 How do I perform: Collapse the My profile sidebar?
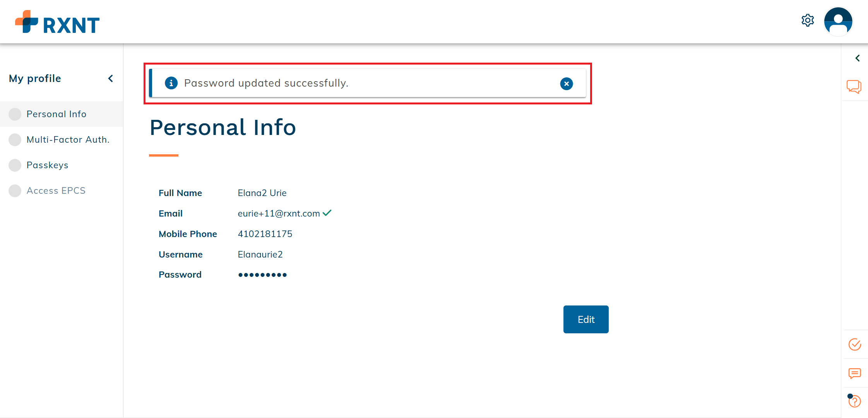click(x=111, y=78)
